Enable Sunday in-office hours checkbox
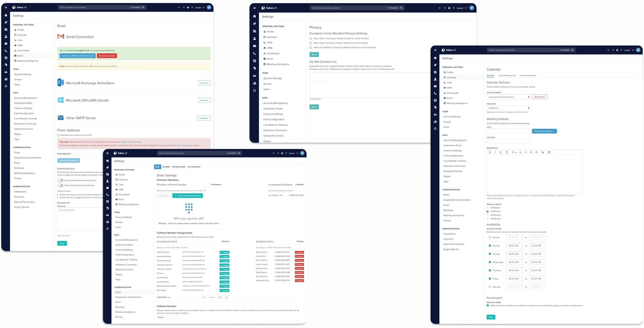The height and width of the screenshot is (328, 644). coord(490,238)
